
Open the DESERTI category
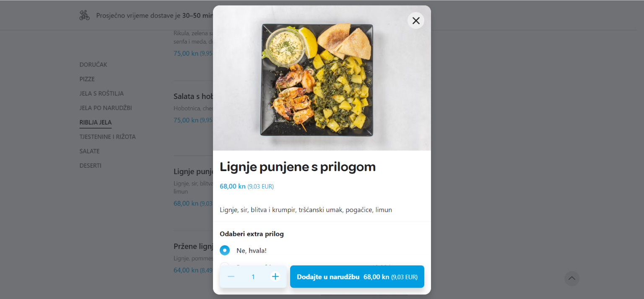pyautogui.click(x=91, y=166)
